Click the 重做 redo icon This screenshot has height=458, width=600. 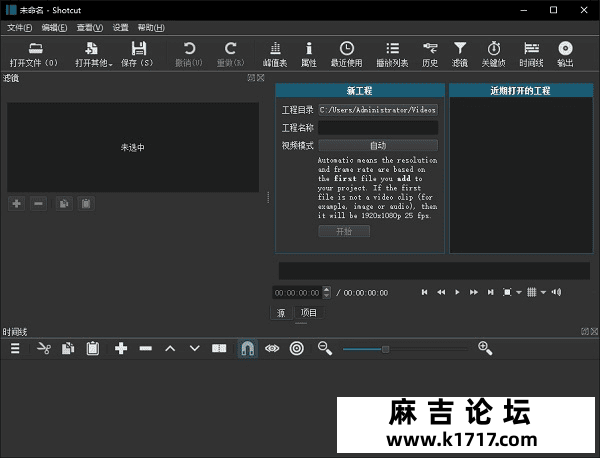pos(230,55)
